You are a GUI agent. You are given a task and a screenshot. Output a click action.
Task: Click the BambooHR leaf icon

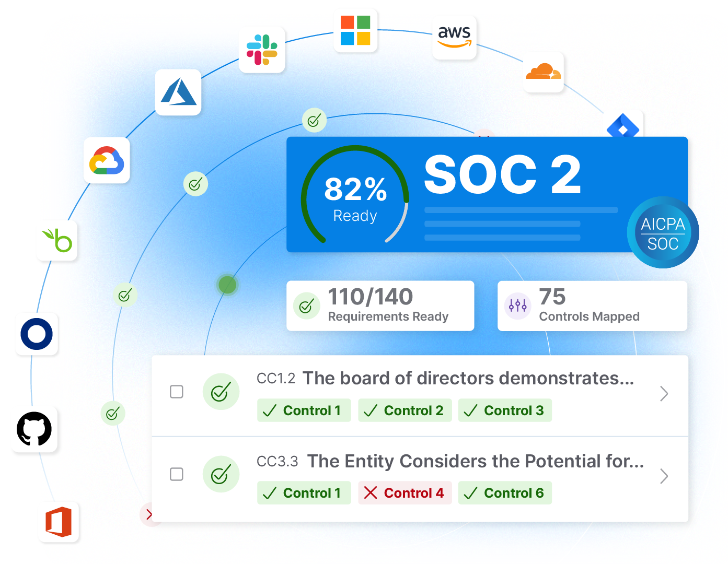tap(57, 241)
